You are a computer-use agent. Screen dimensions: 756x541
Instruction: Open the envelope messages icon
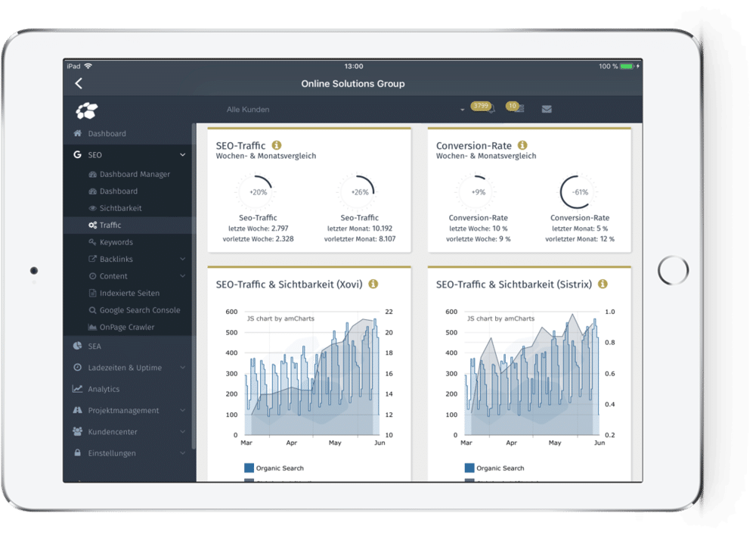point(547,110)
